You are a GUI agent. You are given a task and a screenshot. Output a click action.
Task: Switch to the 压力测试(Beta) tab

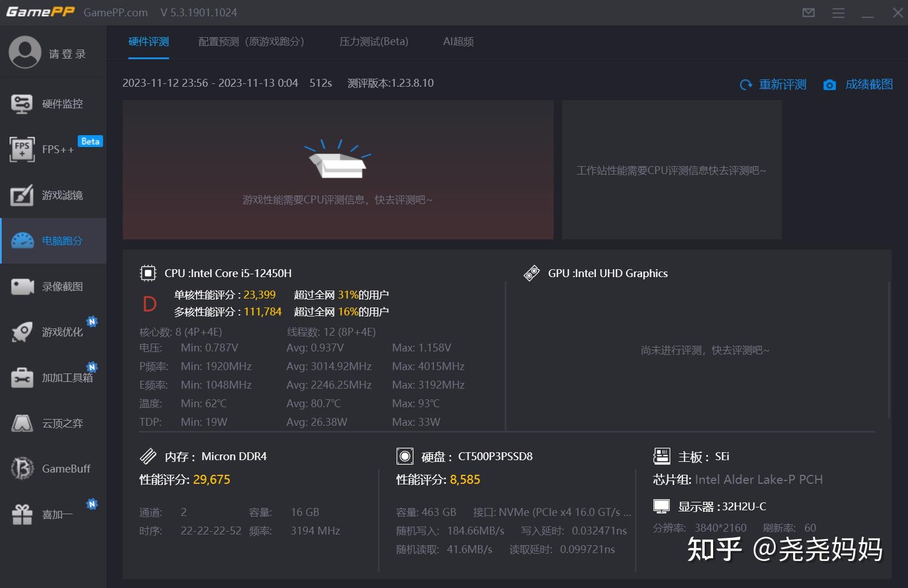pyautogui.click(x=374, y=42)
